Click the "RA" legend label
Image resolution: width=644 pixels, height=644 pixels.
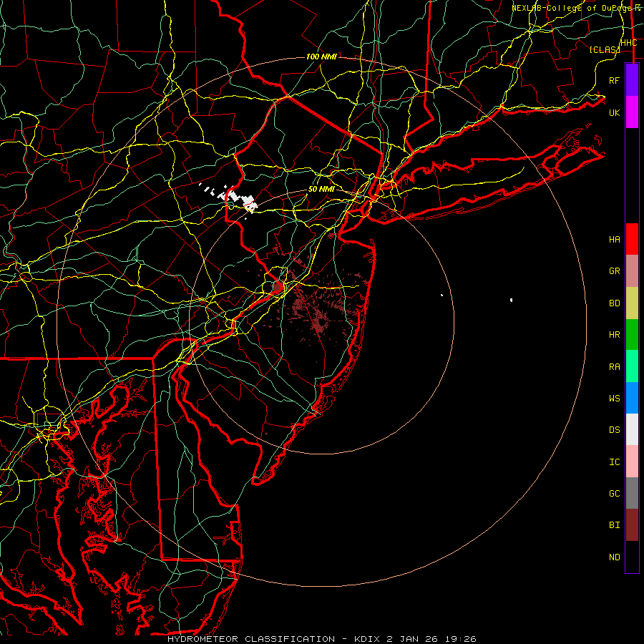(614, 367)
